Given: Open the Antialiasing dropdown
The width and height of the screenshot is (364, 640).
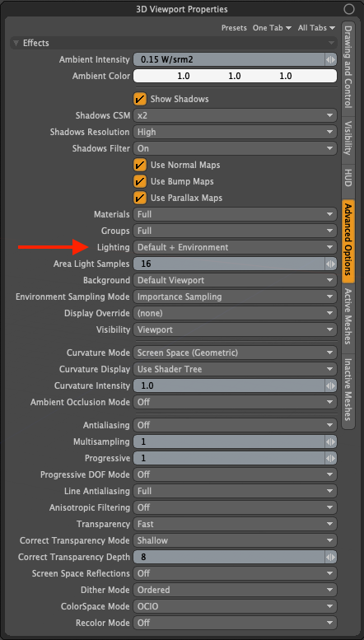Looking at the screenshot, I should pyautogui.click(x=235, y=425).
